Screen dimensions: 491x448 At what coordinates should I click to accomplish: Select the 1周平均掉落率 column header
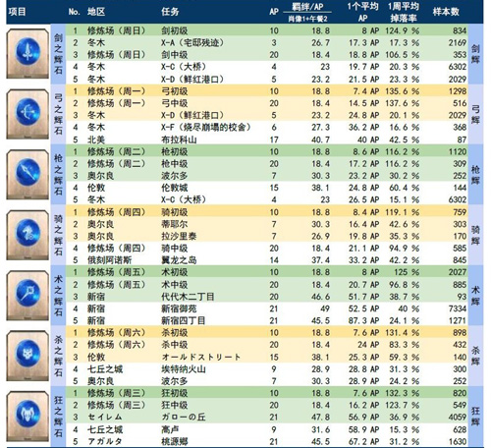pos(404,12)
